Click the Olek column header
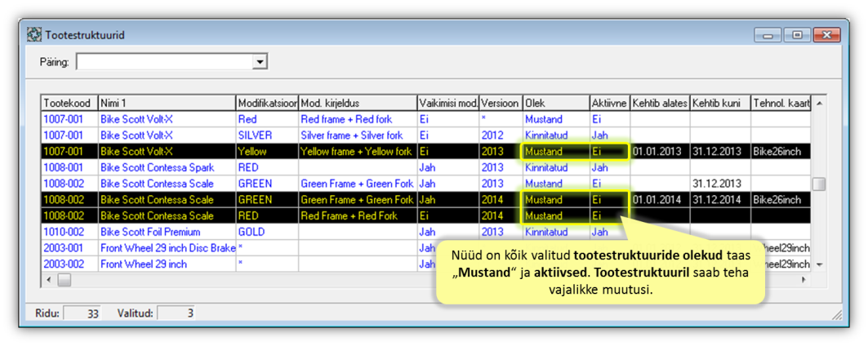The height and width of the screenshot is (346, 868). click(x=556, y=104)
